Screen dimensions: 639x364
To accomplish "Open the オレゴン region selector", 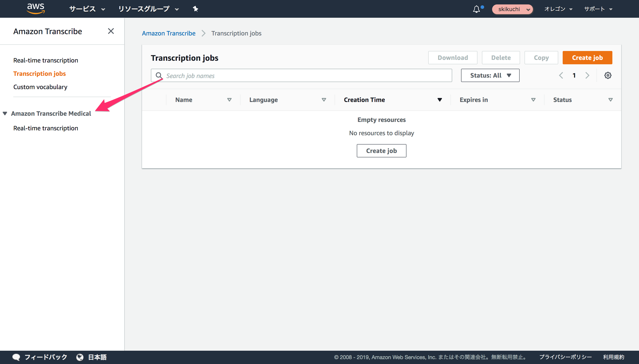I will 558,9.
